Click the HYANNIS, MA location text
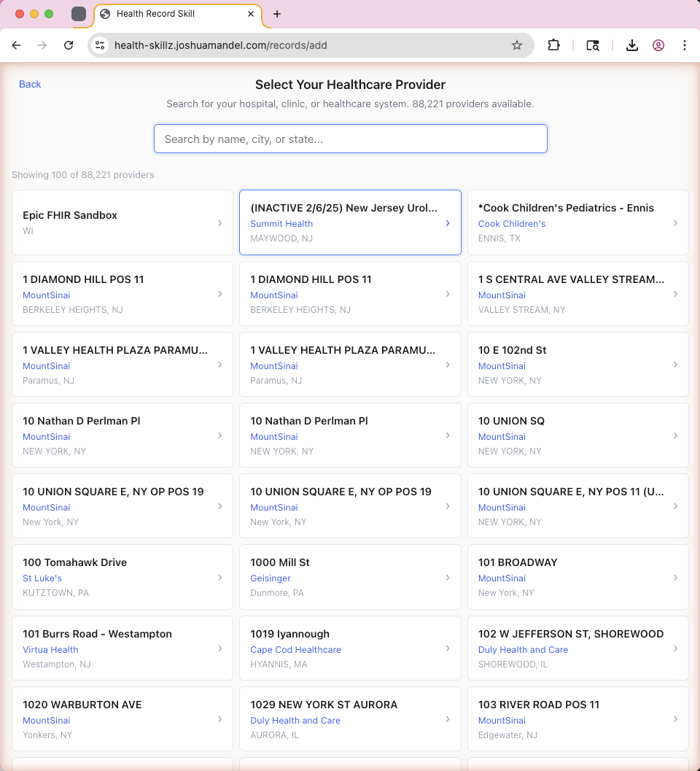The width and height of the screenshot is (700, 771). [279, 664]
